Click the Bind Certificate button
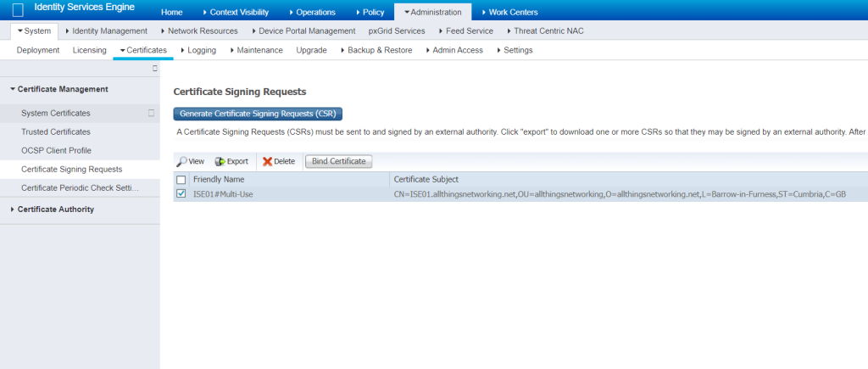Image resolution: width=868 pixels, height=369 pixels. (x=339, y=161)
